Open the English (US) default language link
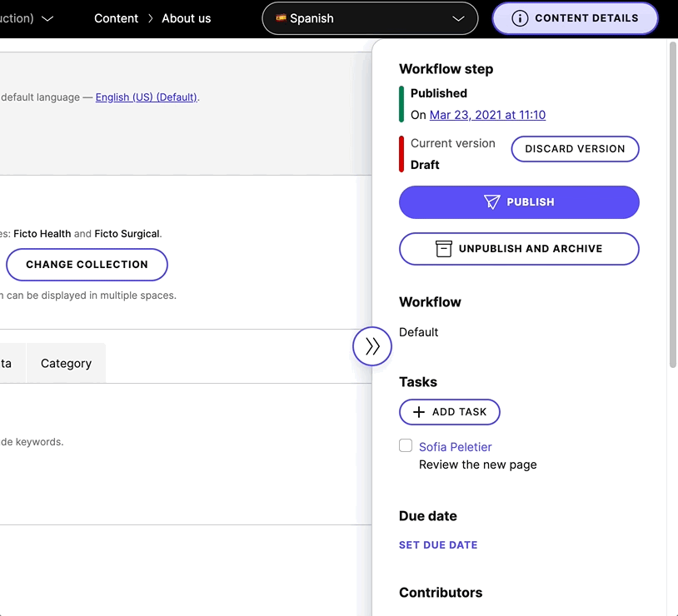Image resolution: width=678 pixels, height=616 pixels. 147,97
